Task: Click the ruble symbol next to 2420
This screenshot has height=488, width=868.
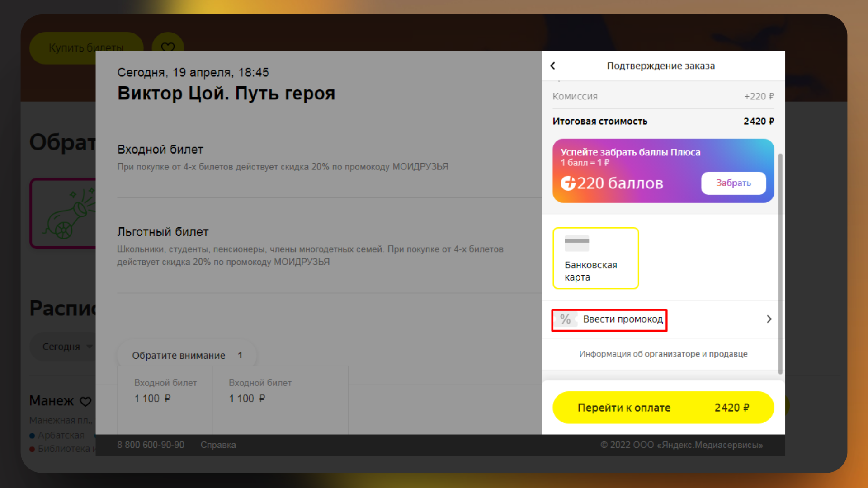Action: [x=771, y=121]
